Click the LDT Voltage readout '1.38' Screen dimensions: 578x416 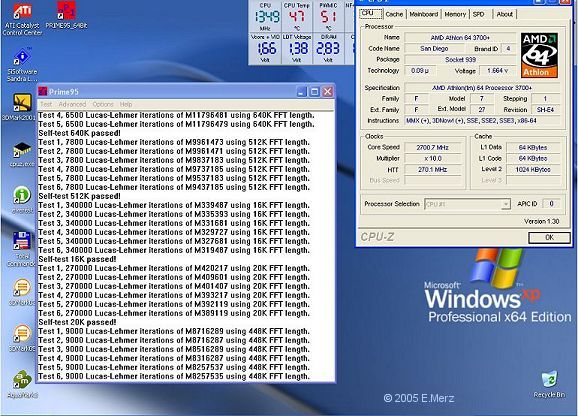coord(298,49)
